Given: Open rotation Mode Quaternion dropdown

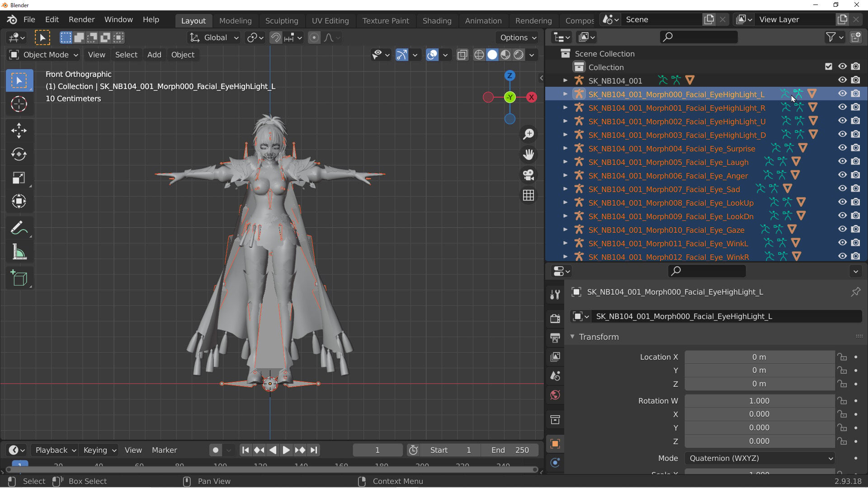Looking at the screenshot, I should click(759, 458).
